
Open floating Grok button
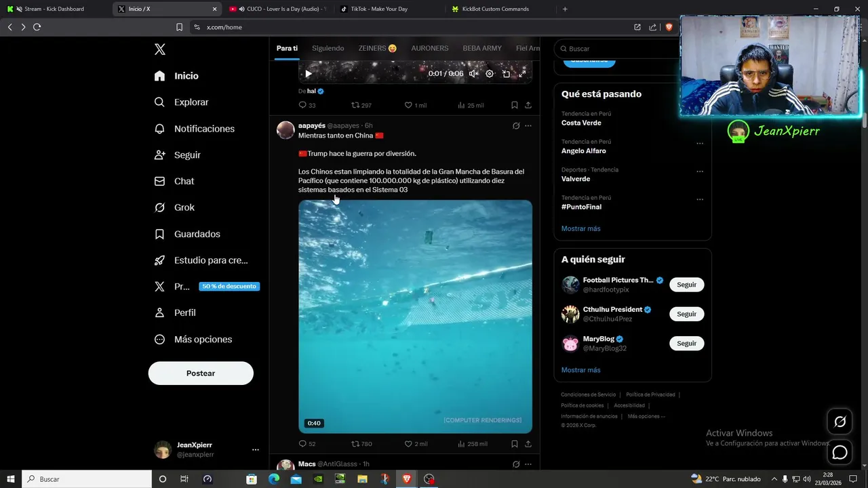click(x=840, y=422)
